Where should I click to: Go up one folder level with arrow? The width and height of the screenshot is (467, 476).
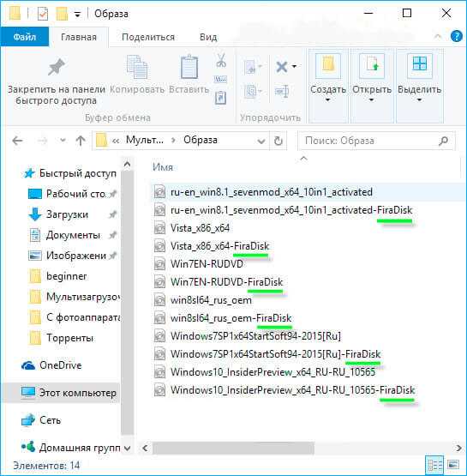81,141
